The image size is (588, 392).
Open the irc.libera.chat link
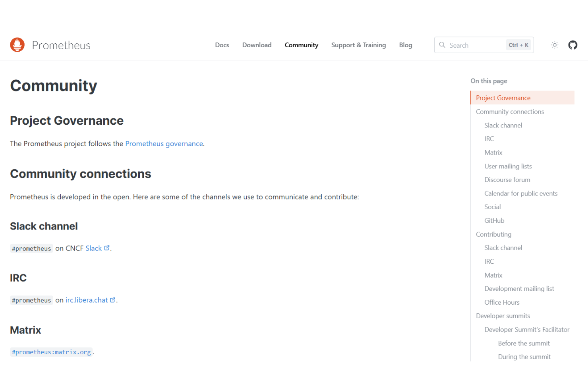click(87, 300)
